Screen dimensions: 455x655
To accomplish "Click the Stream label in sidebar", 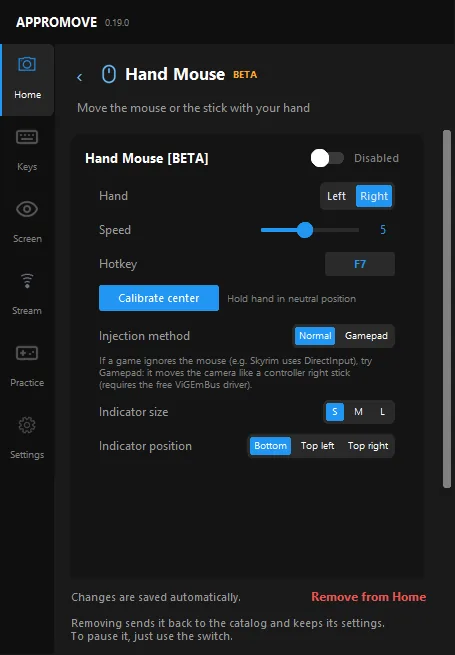I will tap(27, 311).
